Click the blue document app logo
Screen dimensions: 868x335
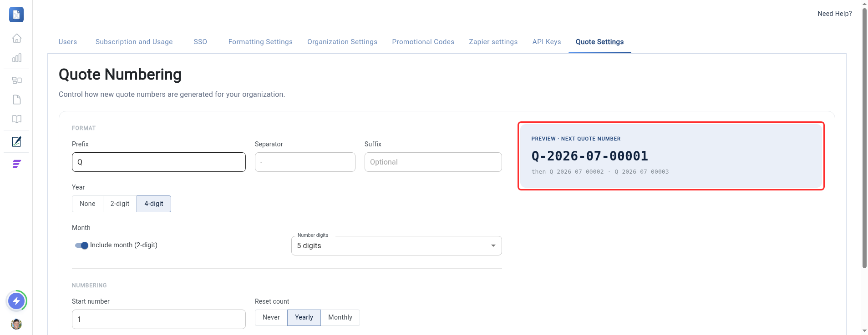tap(16, 15)
